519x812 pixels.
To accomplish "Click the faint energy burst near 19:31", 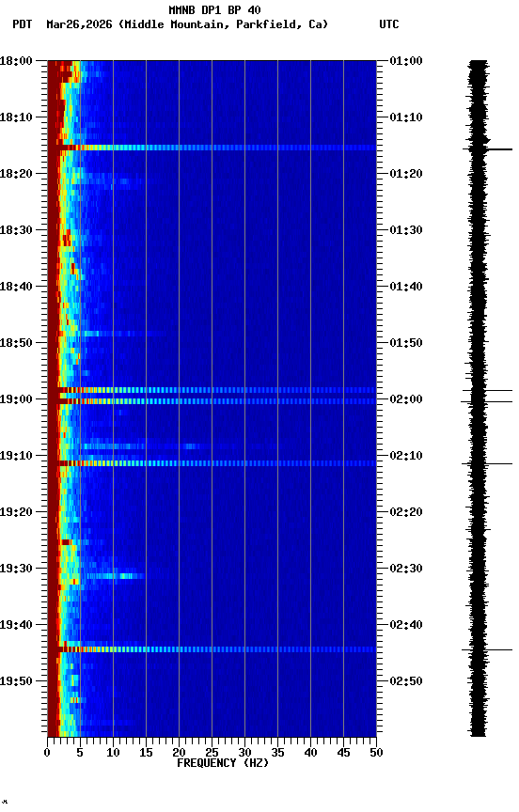I will tap(113, 576).
